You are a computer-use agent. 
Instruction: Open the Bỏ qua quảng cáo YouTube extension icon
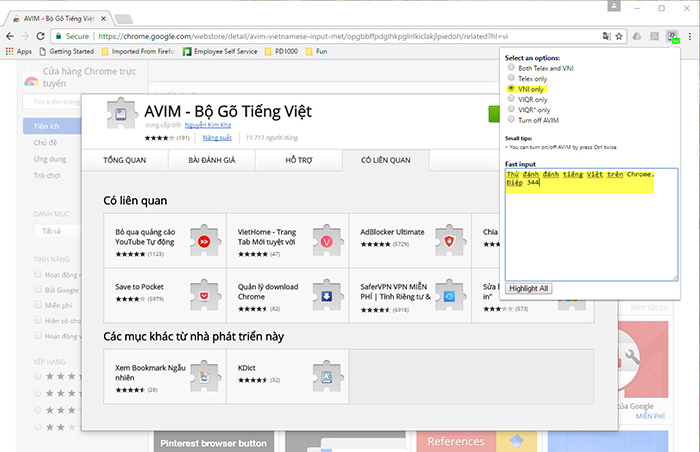pos(204,241)
